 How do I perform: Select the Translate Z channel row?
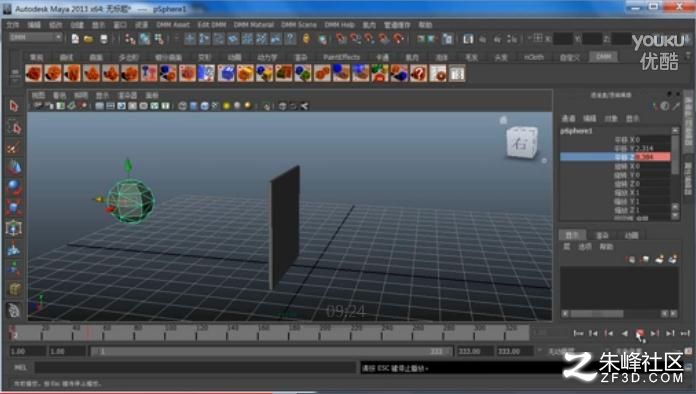click(615, 157)
